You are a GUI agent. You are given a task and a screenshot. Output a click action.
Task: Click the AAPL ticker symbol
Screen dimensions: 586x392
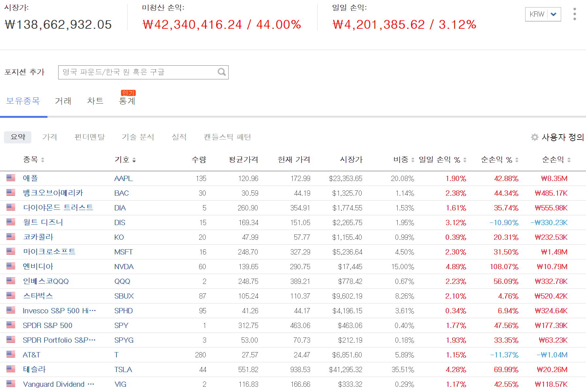point(124,178)
